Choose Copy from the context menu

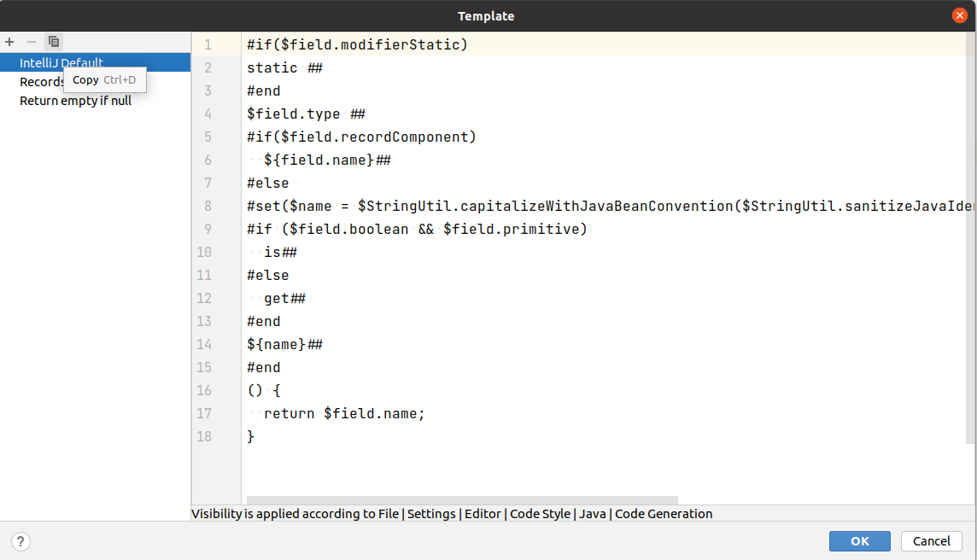tap(85, 79)
